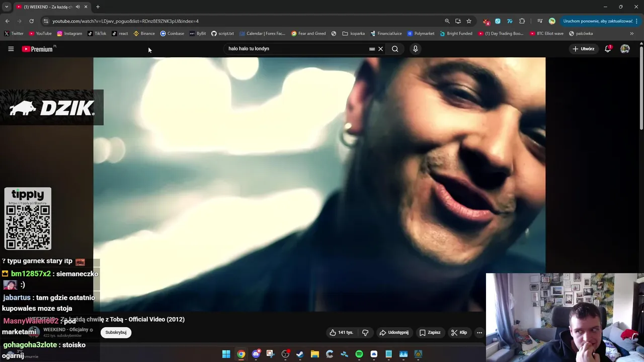This screenshot has width=644, height=362.
Task: Open site information icon in address bar
Action: coord(46,21)
